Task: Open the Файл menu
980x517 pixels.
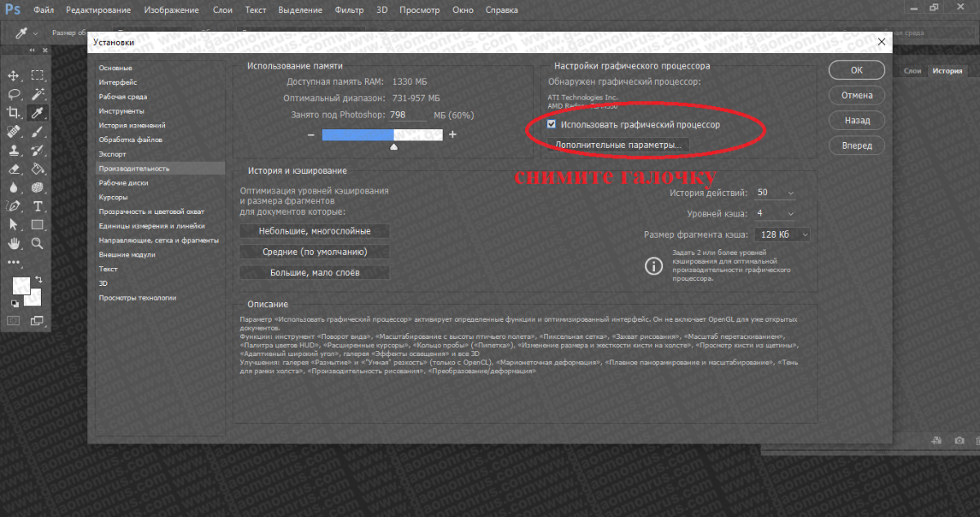Action: tap(44, 11)
